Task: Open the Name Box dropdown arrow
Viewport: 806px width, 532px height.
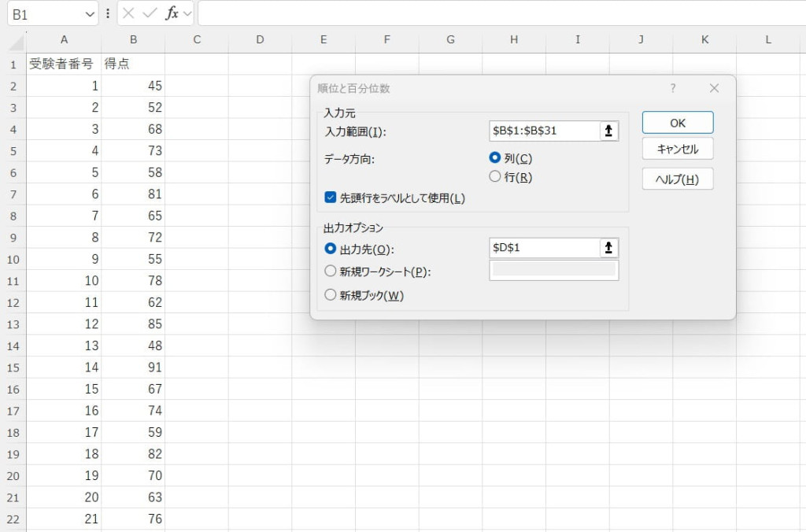Action: tap(90, 14)
